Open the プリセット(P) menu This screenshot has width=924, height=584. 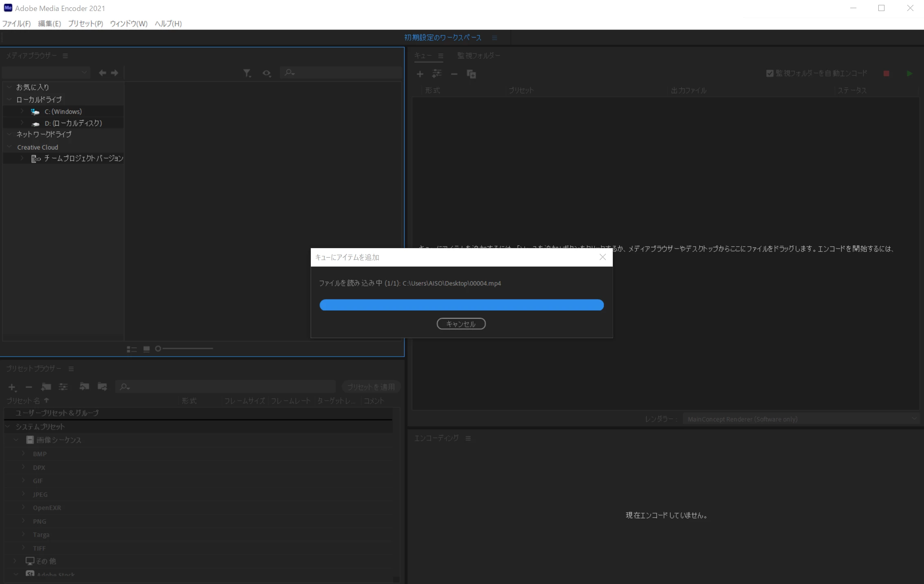pos(86,24)
